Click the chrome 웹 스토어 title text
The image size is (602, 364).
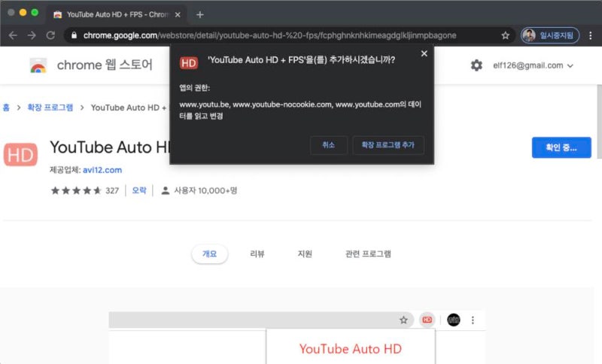pos(105,65)
